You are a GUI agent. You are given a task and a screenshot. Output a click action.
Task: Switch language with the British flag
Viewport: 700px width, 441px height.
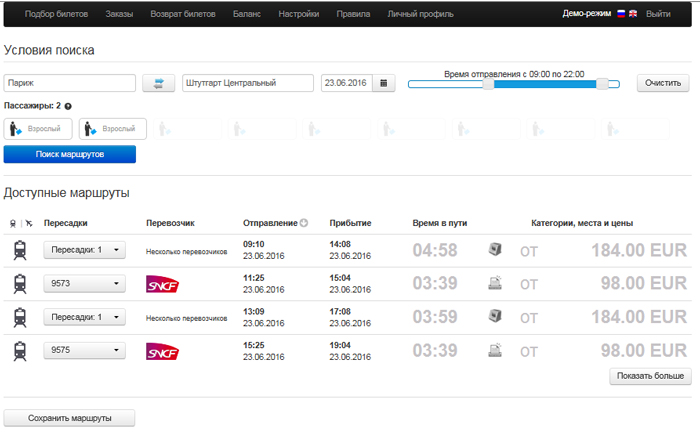(x=633, y=14)
